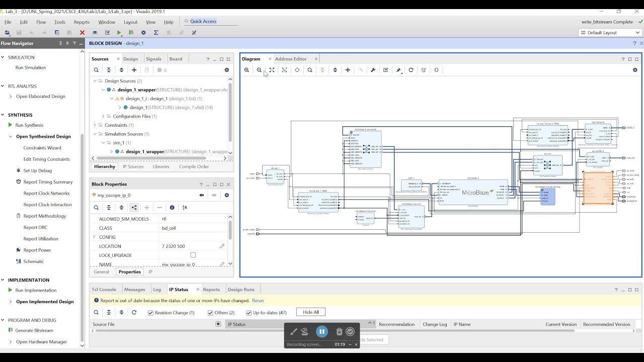Expand Open Elaborated Design
Screen dimensions: 644x362
click(11, 96)
